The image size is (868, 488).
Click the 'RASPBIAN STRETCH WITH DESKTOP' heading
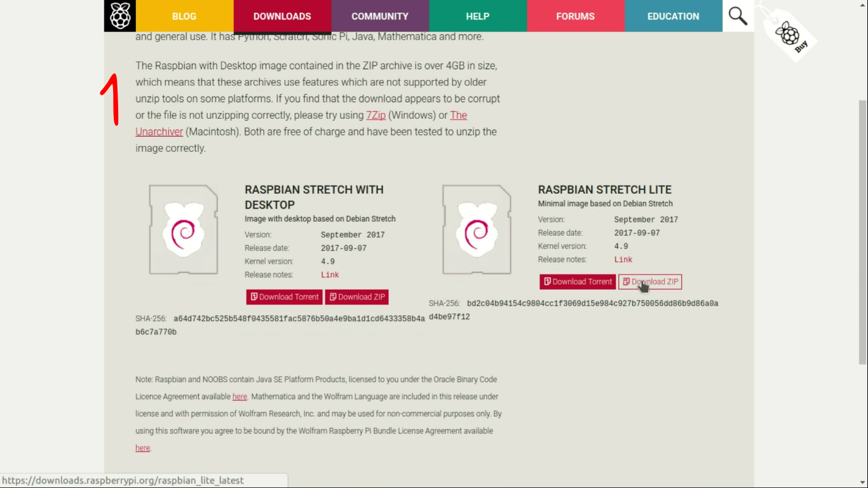(x=314, y=197)
